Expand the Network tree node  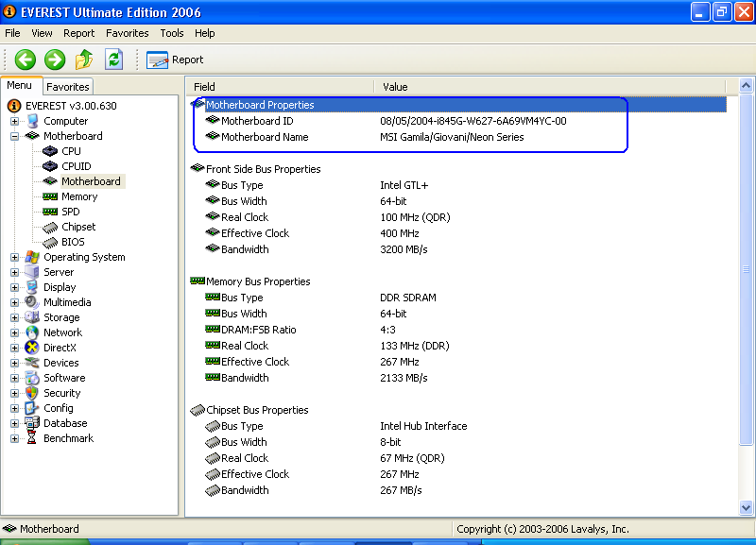(14, 333)
